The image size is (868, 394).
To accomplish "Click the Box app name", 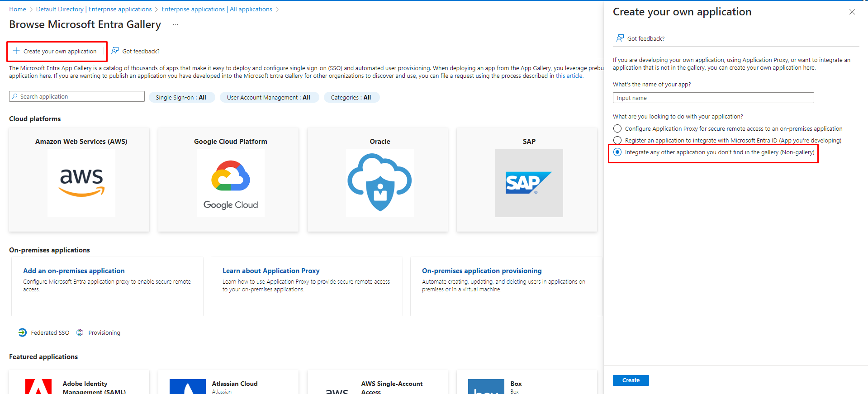I will pos(516,383).
